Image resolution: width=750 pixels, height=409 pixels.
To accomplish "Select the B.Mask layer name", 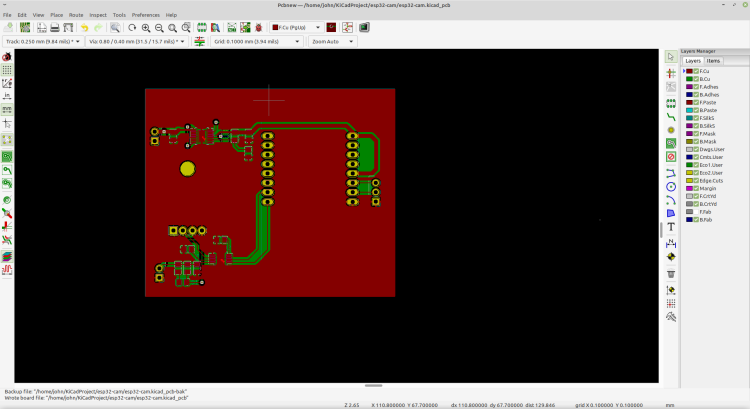I will point(708,142).
